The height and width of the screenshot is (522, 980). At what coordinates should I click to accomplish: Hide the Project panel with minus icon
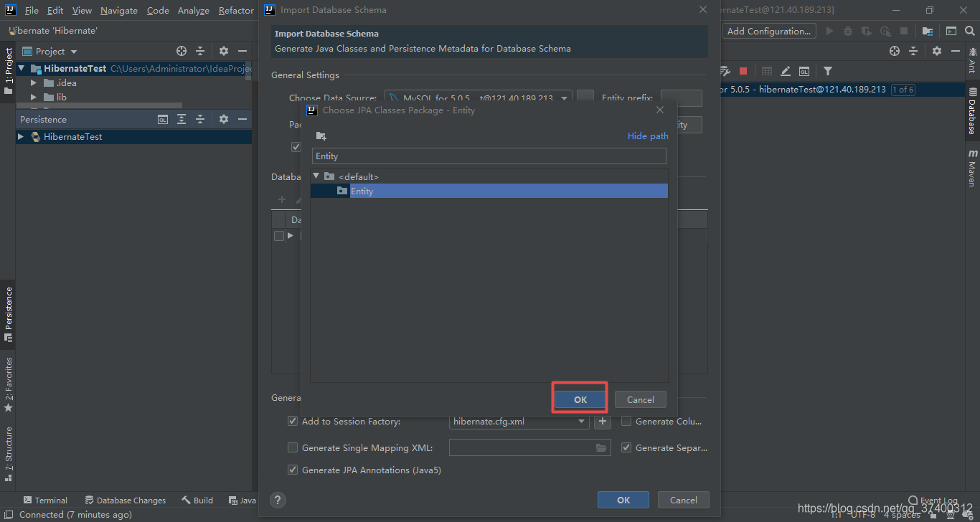coord(242,51)
